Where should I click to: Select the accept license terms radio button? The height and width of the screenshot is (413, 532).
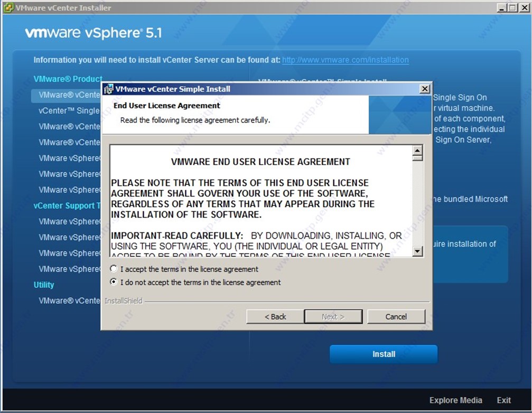[x=114, y=269]
